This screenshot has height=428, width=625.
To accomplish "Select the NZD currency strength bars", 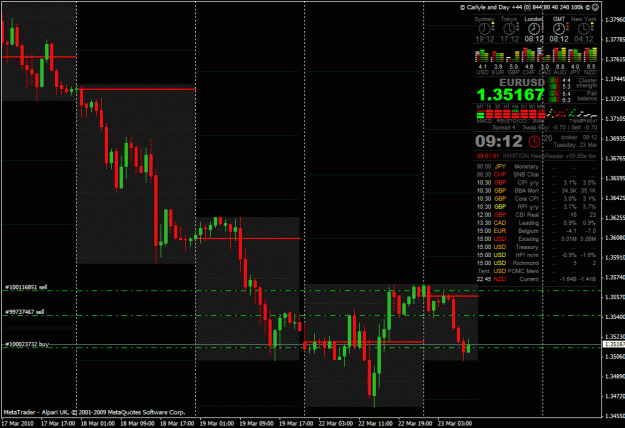I will tap(590, 56).
